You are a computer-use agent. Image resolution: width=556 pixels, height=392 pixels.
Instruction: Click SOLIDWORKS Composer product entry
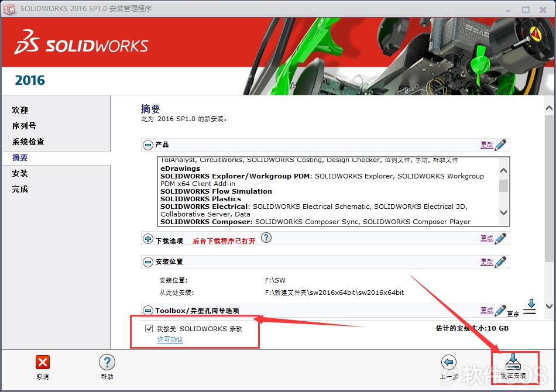pyautogui.click(x=205, y=222)
